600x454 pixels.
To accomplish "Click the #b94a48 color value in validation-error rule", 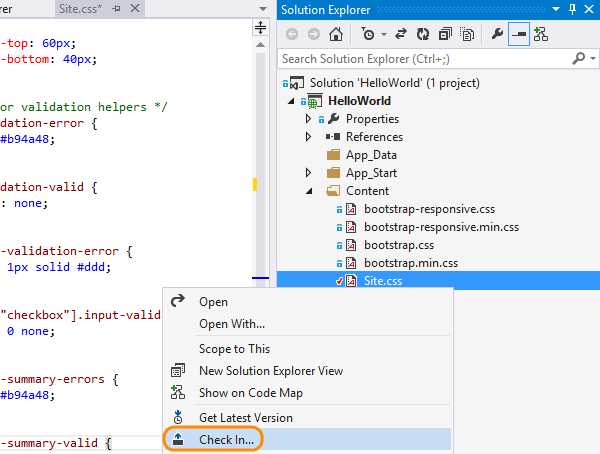I will pyautogui.click(x=24, y=139).
